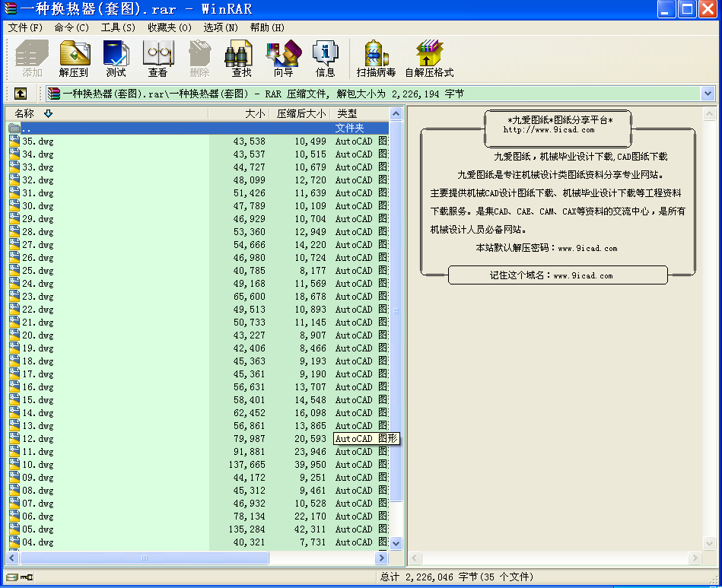This screenshot has height=588, width=722.
Task: Click the horizontal scrollbar right arrow
Action: [383, 558]
